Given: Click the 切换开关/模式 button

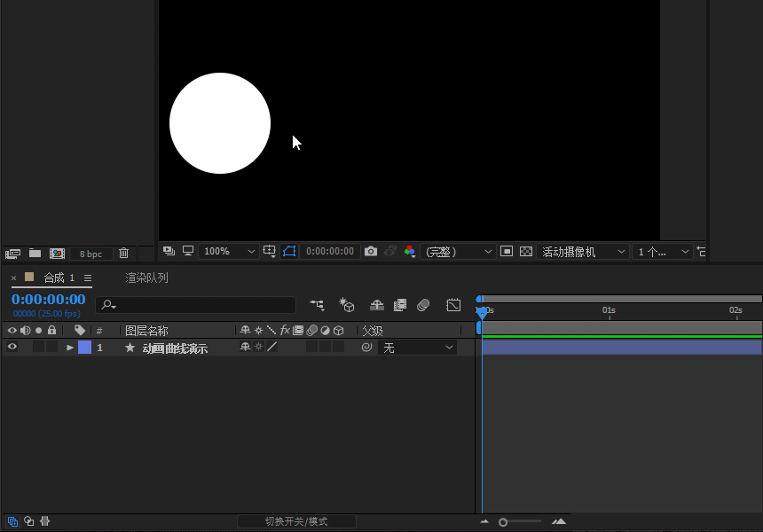Looking at the screenshot, I should (296, 521).
